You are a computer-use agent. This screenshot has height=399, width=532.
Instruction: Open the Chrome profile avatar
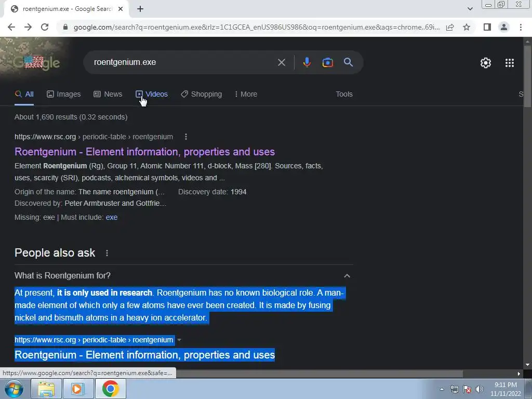click(x=504, y=27)
